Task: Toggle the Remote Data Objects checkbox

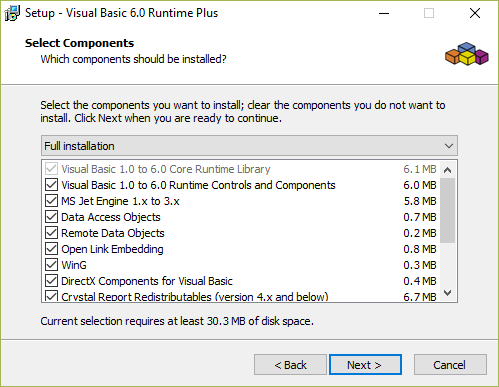Action: (51, 233)
